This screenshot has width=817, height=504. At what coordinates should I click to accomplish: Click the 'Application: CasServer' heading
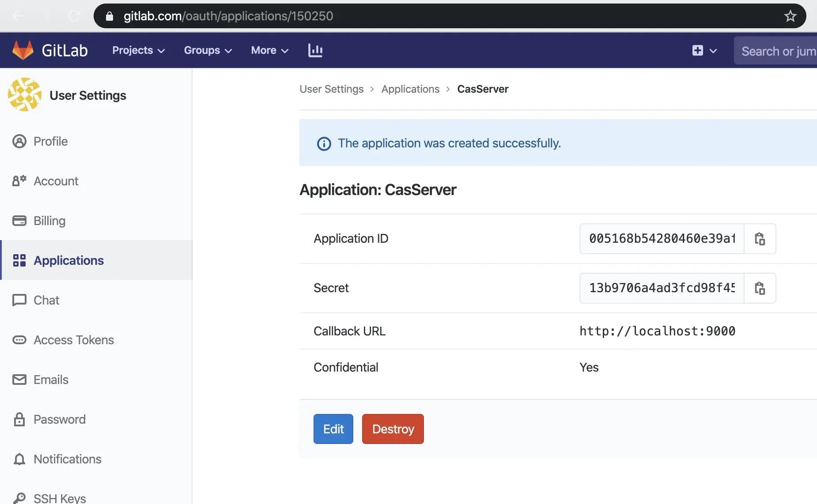[378, 190]
